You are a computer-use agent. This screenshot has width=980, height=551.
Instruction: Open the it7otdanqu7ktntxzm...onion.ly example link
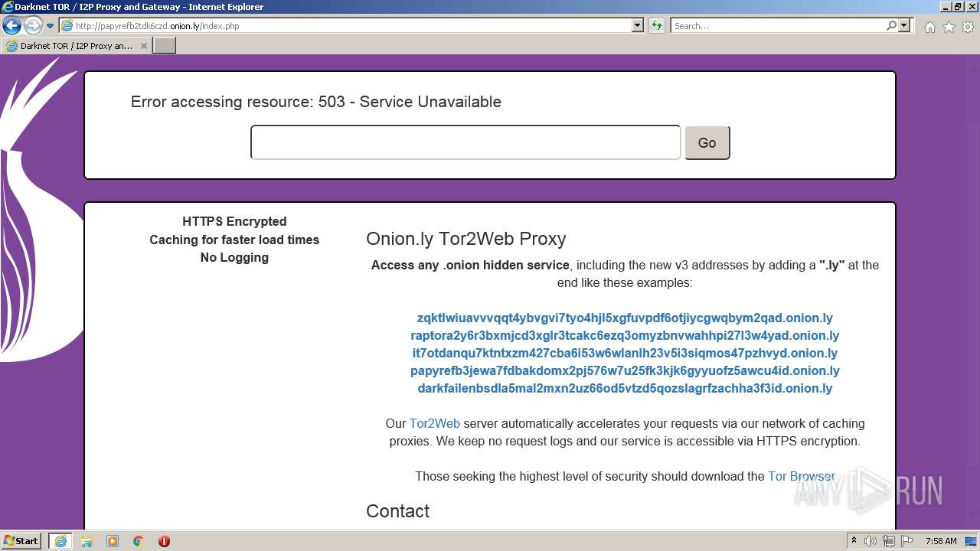(625, 353)
